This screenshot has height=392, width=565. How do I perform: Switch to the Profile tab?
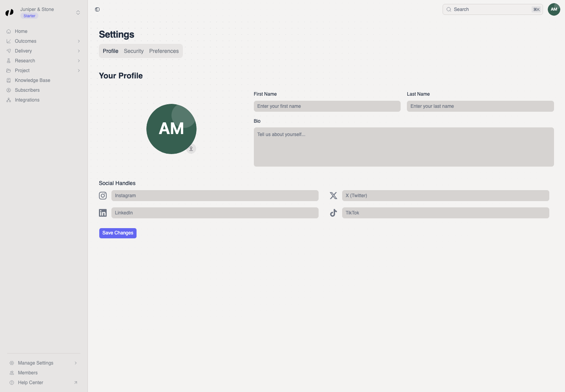click(111, 51)
